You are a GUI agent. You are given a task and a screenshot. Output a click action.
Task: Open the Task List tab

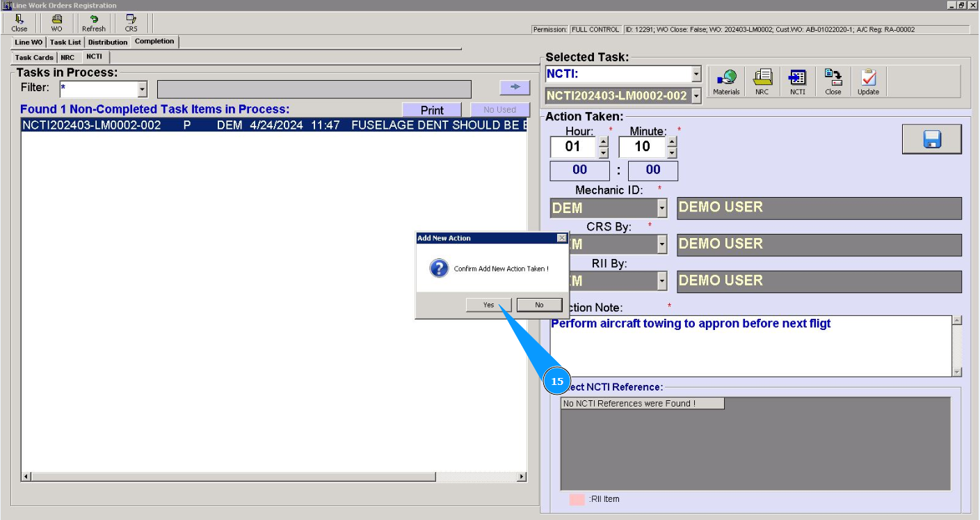(x=65, y=42)
